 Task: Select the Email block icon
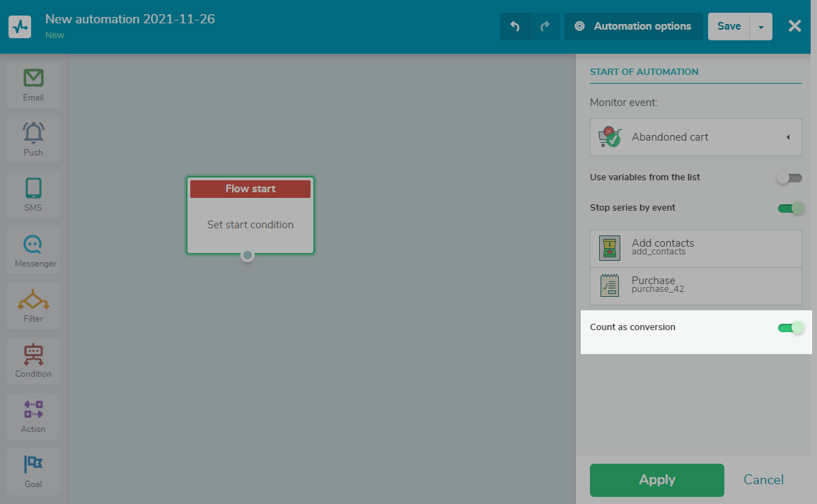(x=33, y=78)
